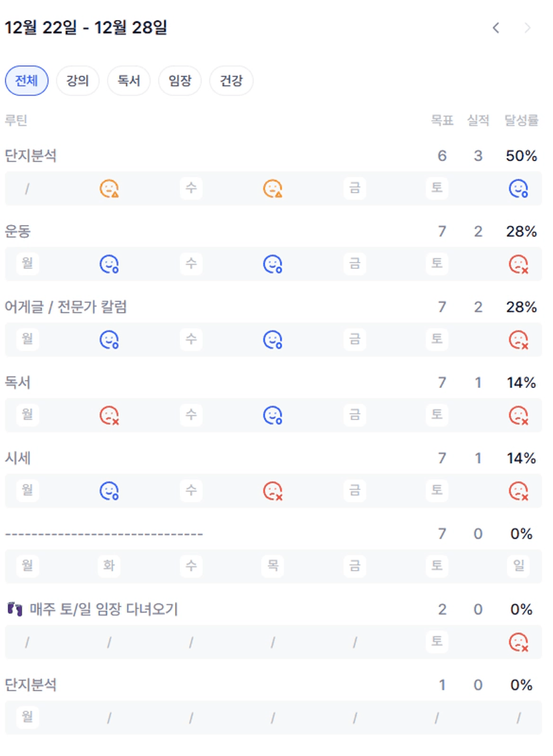Image resolution: width=553 pixels, height=756 pixels.
Task: Toggle 토 day for 매주 토/일 임장 다녀오기
Action: point(437,642)
